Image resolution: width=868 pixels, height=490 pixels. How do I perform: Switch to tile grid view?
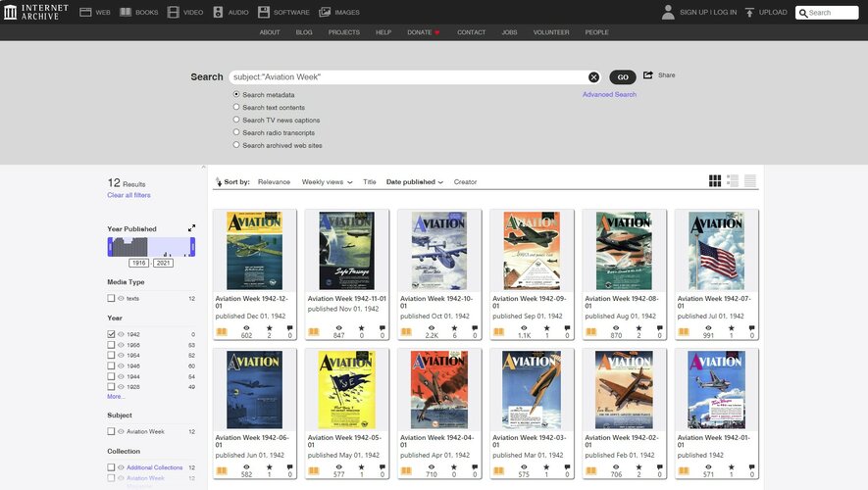pos(715,181)
